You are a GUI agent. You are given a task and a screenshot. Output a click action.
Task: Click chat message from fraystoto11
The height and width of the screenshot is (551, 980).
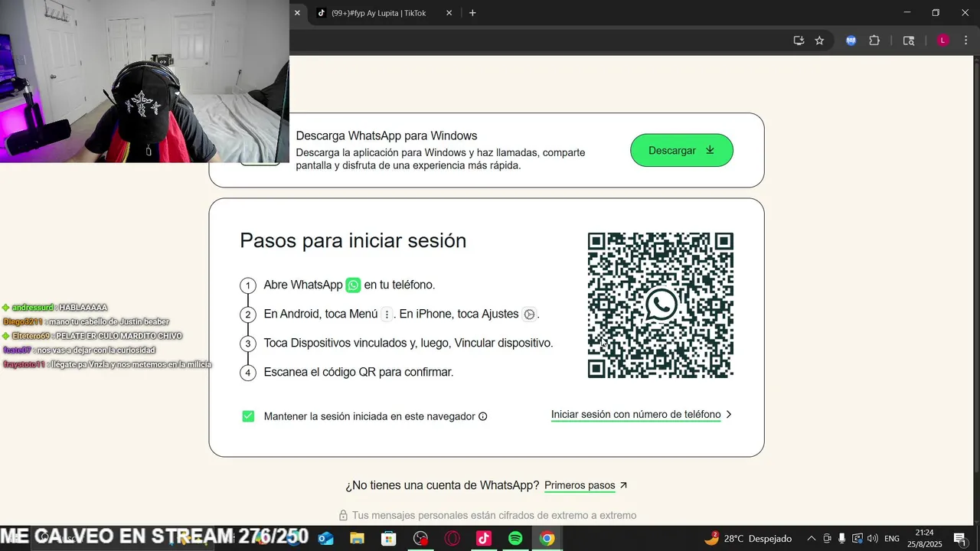tap(107, 365)
